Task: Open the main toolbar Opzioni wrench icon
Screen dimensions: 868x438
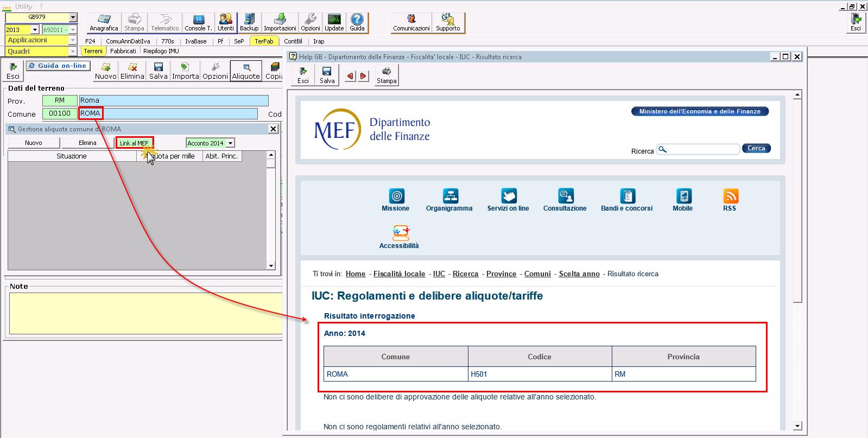Action: tap(311, 23)
